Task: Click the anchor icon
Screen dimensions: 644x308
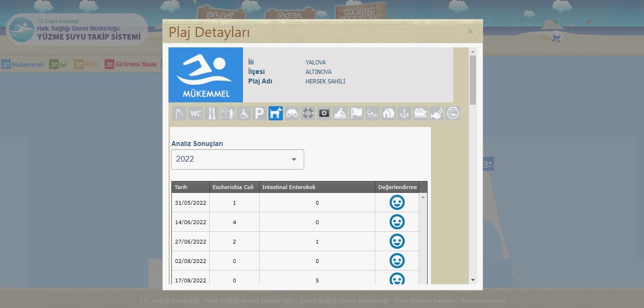Action: pyautogui.click(x=404, y=113)
